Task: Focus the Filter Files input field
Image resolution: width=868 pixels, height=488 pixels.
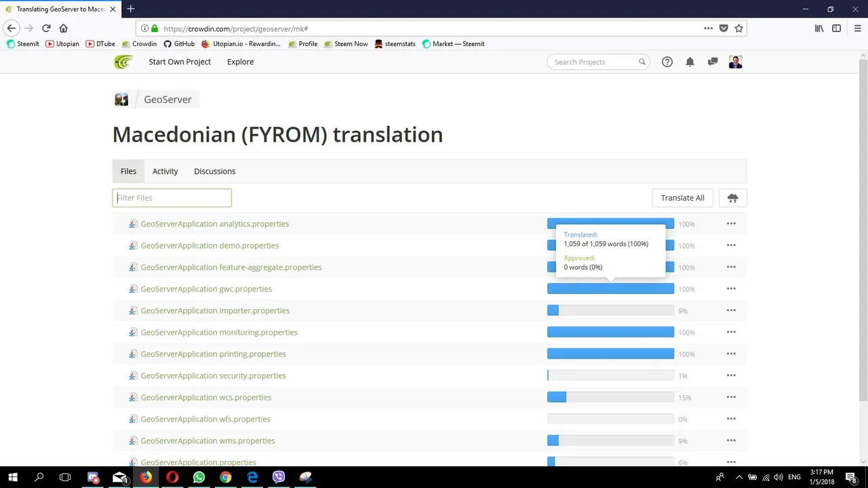Action: coord(172,198)
